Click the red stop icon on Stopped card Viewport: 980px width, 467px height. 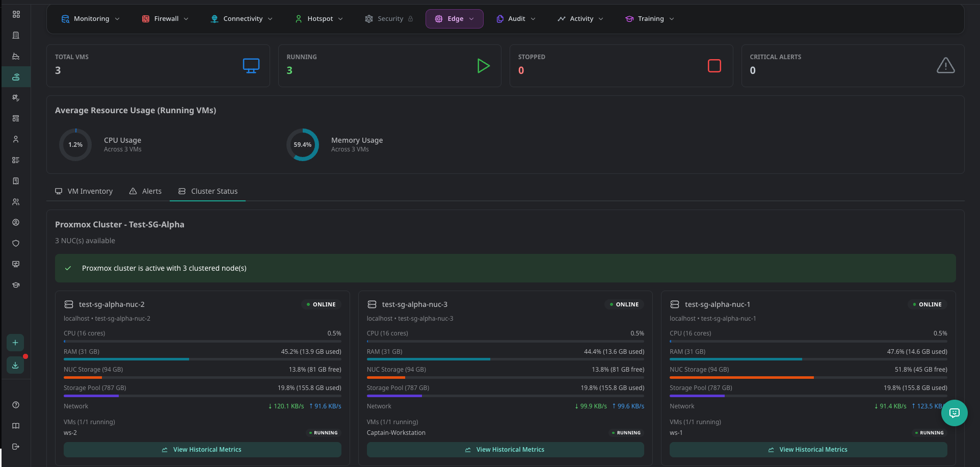(714, 66)
